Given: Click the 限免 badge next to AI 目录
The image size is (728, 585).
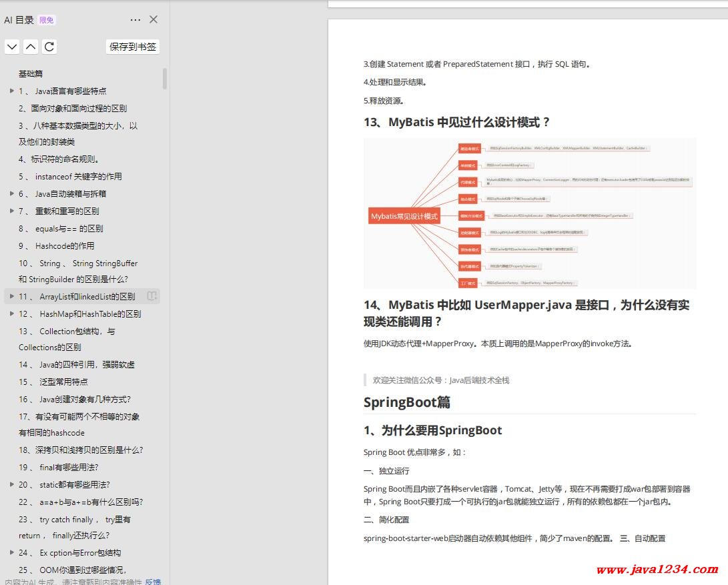Looking at the screenshot, I should [x=47, y=20].
